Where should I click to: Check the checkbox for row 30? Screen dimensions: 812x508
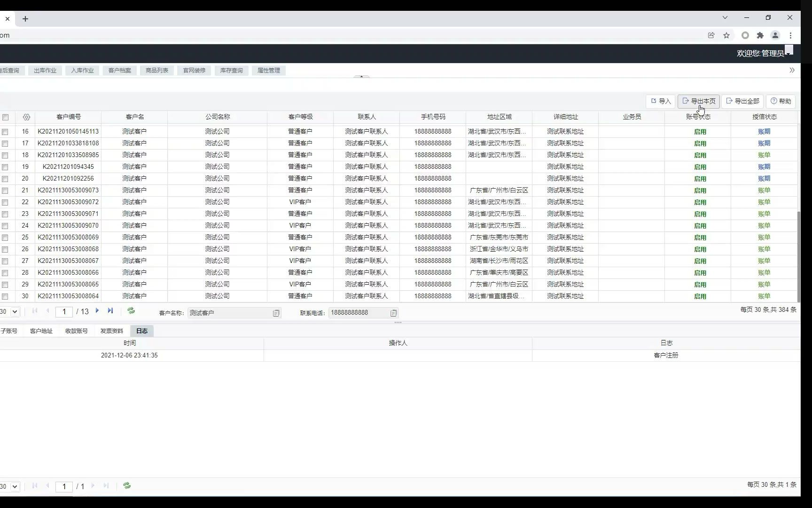(x=5, y=296)
